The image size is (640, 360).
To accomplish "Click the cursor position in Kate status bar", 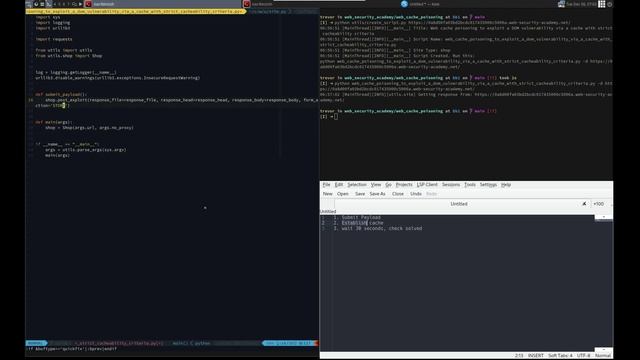I will [519, 356].
